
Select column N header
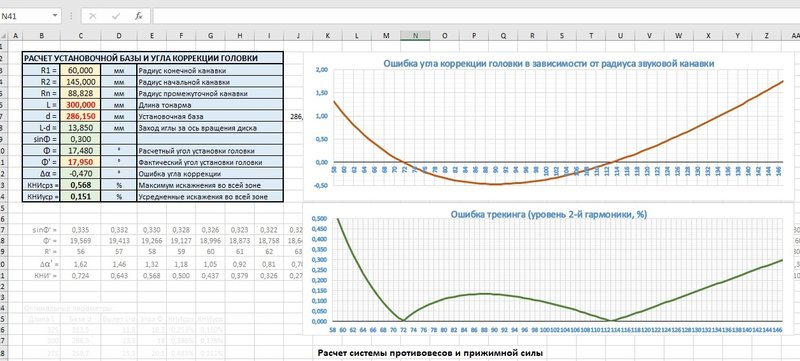(415, 36)
